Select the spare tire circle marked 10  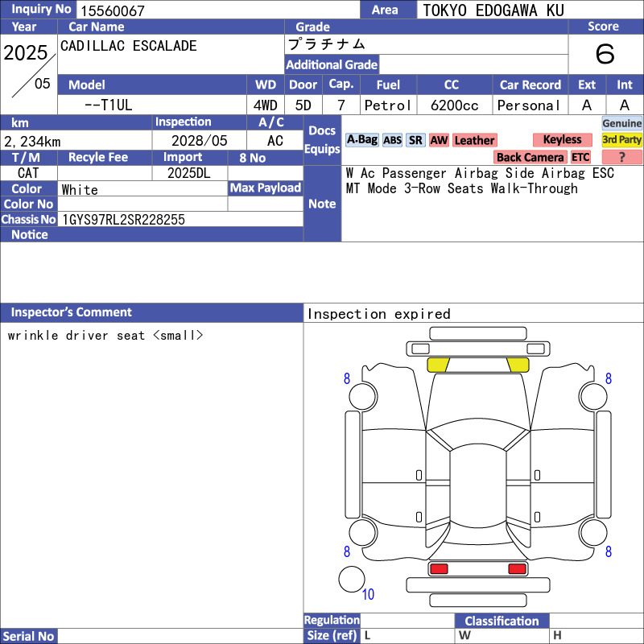click(352, 579)
